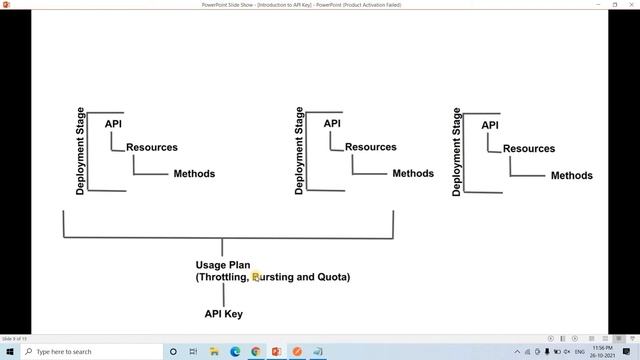Click '(Throttling, Bursting and Quota)' text line
The width and height of the screenshot is (640, 360).
click(273, 277)
